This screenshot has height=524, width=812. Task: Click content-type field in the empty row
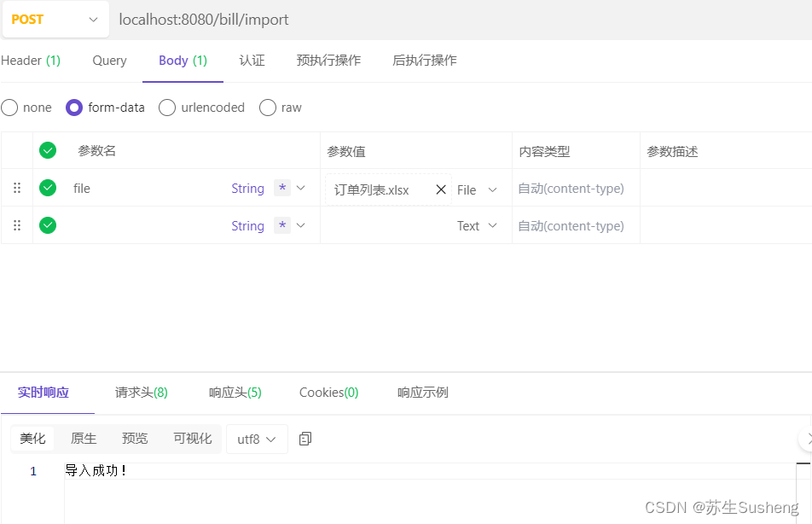tap(571, 226)
